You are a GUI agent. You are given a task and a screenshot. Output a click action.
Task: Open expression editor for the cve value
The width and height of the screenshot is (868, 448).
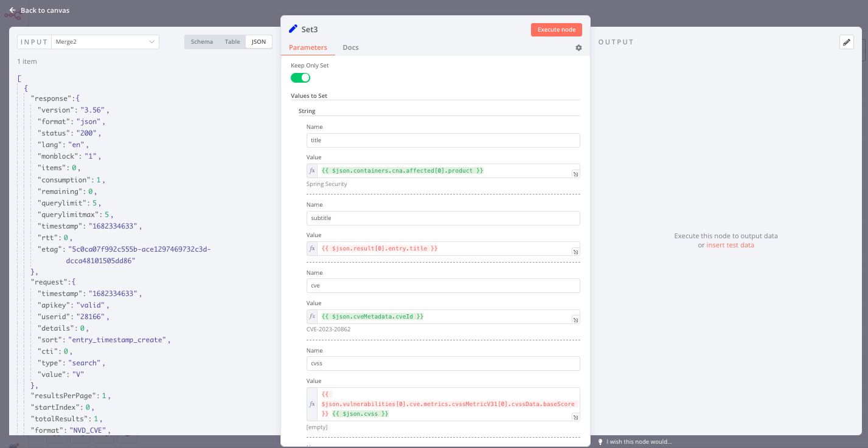click(575, 320)
